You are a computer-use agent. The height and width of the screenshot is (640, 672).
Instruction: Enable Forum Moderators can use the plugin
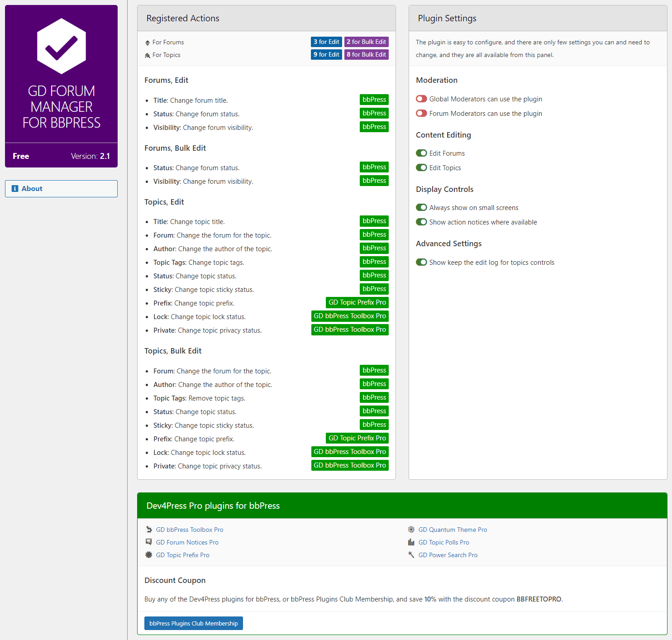tap(421, 113)
